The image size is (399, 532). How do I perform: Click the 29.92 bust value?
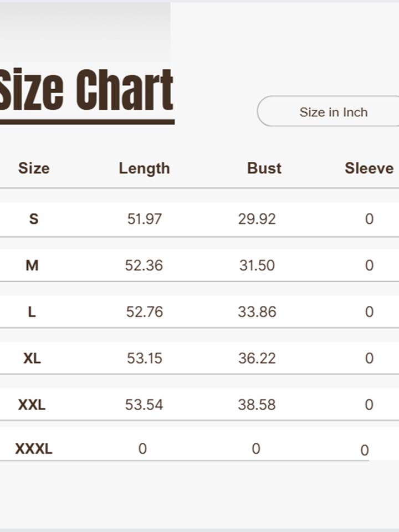pyautogui.click(x=257, y=219)
